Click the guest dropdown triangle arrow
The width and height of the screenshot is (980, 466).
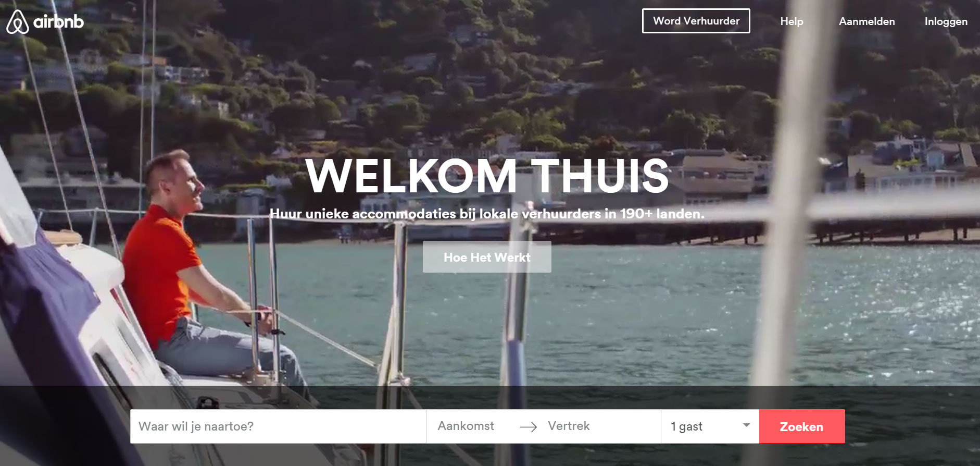pyautogui.click(x=746, y=425)
